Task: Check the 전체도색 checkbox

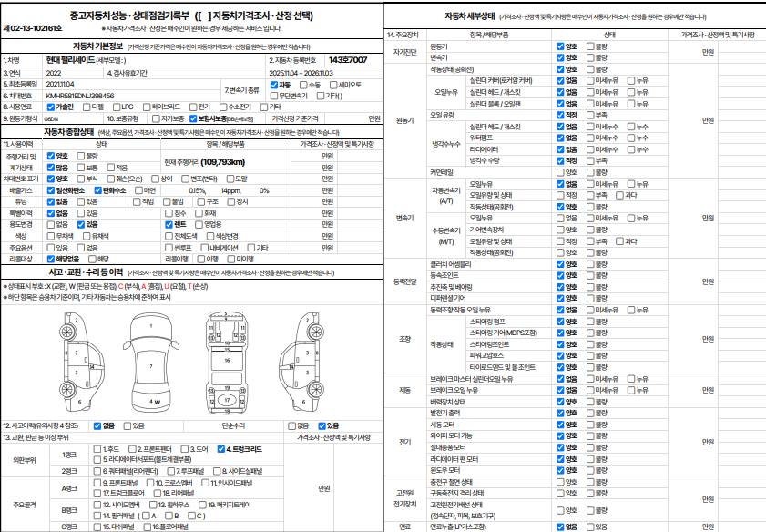Action: (x=169, y=237)
